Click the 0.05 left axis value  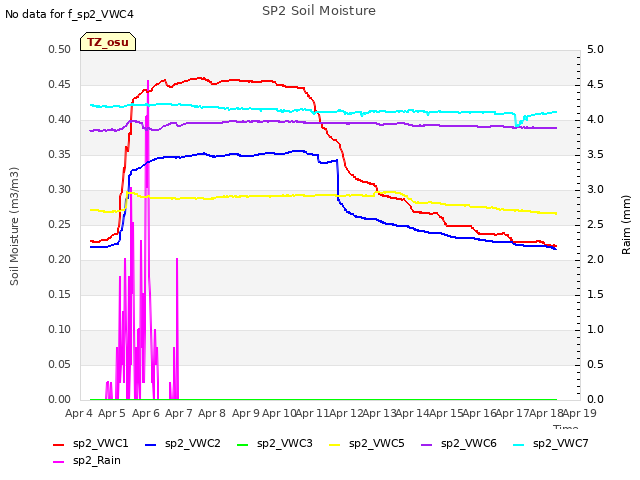click(60, 364)
